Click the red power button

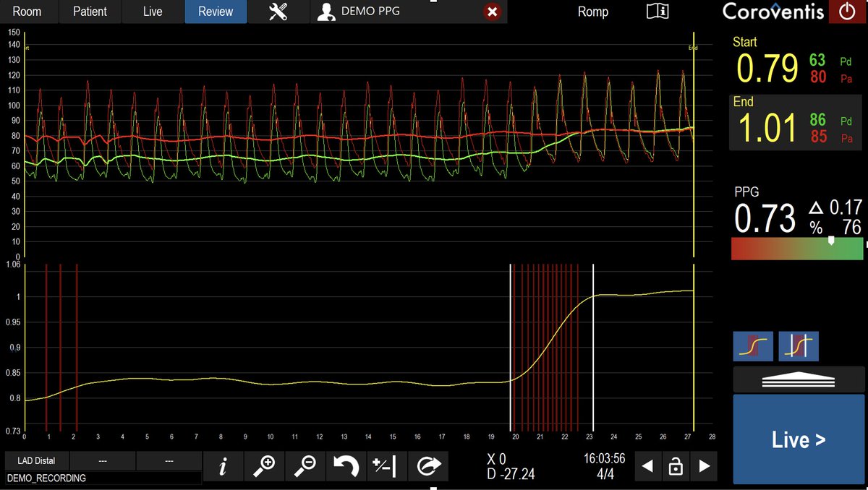click(846, 12)
